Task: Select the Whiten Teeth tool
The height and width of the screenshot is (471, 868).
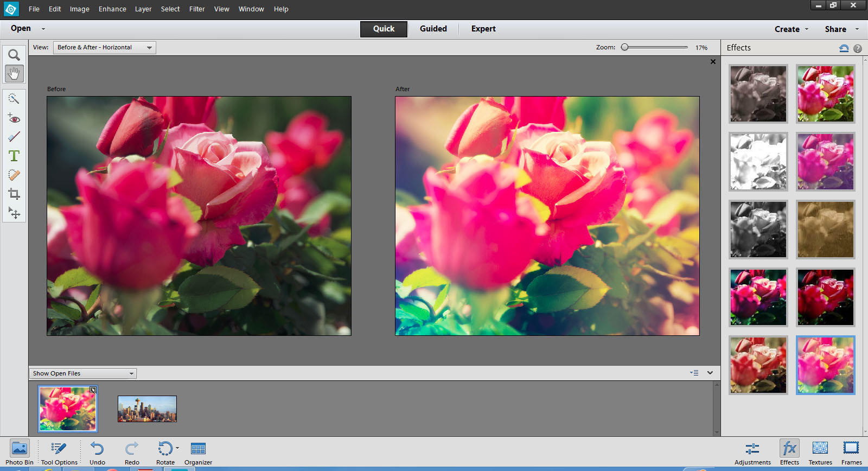Action: [x=14, y=137]
